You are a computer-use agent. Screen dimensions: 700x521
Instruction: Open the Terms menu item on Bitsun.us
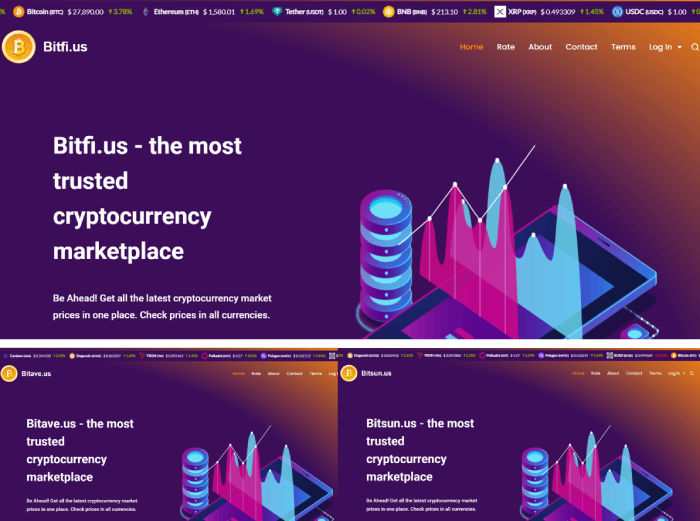click(x=655, y=373)
